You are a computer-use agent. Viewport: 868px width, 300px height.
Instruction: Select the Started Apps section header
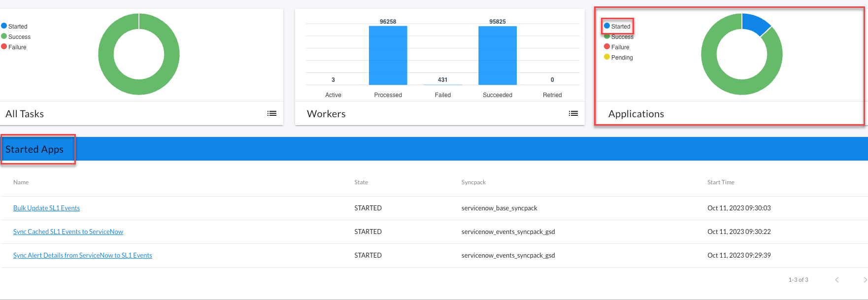34,149
